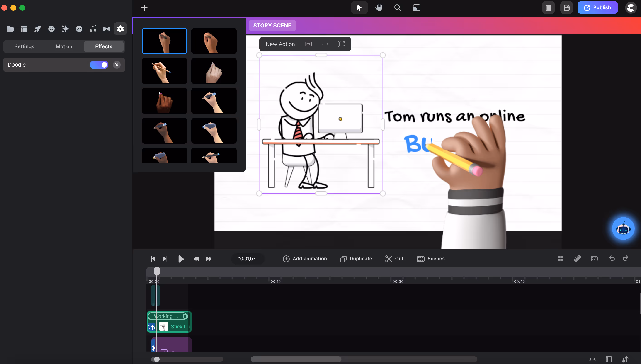The height and width of the screenshot is (364, 641).
Task: Click the save project icon
Action: point(566,8)
